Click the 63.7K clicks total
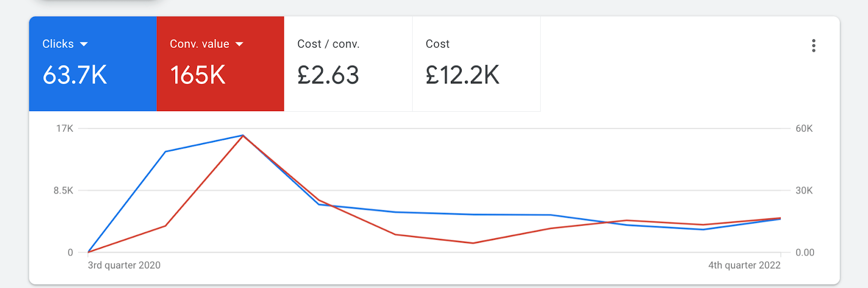 [x=75, y=75]
